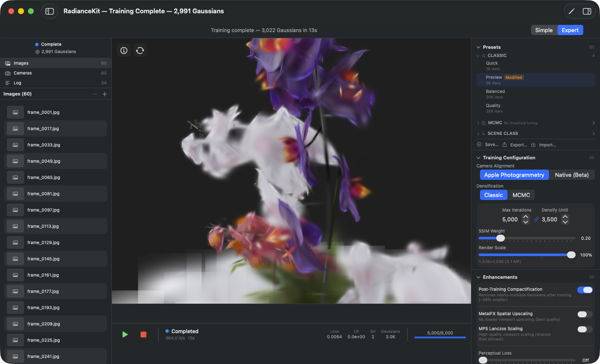Click thumbnail icon of frame_0033.jpg
The height and width of the screenshot is (364, 600).
tap(15, 145)
